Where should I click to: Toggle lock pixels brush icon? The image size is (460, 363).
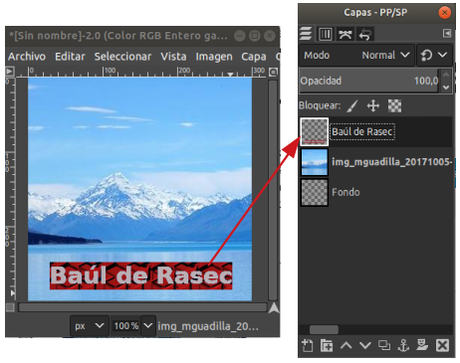pyautogui.click(x=352, y=106)
